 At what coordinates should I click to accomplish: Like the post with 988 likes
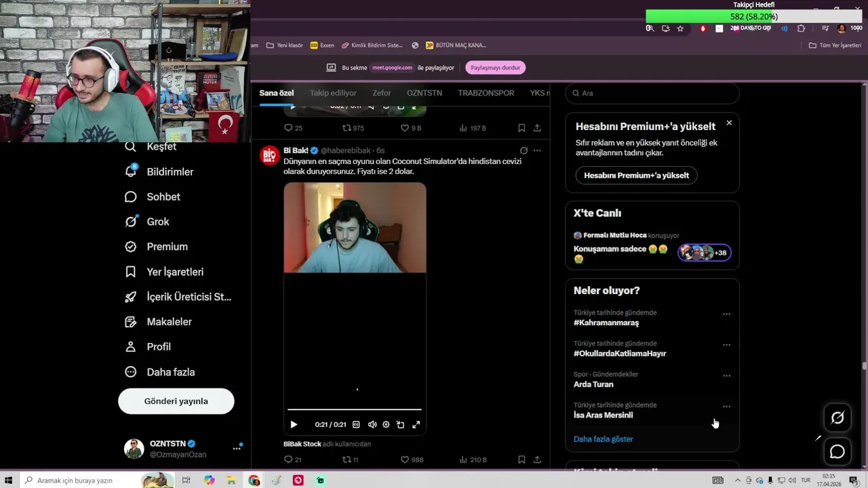pos(412,460)
